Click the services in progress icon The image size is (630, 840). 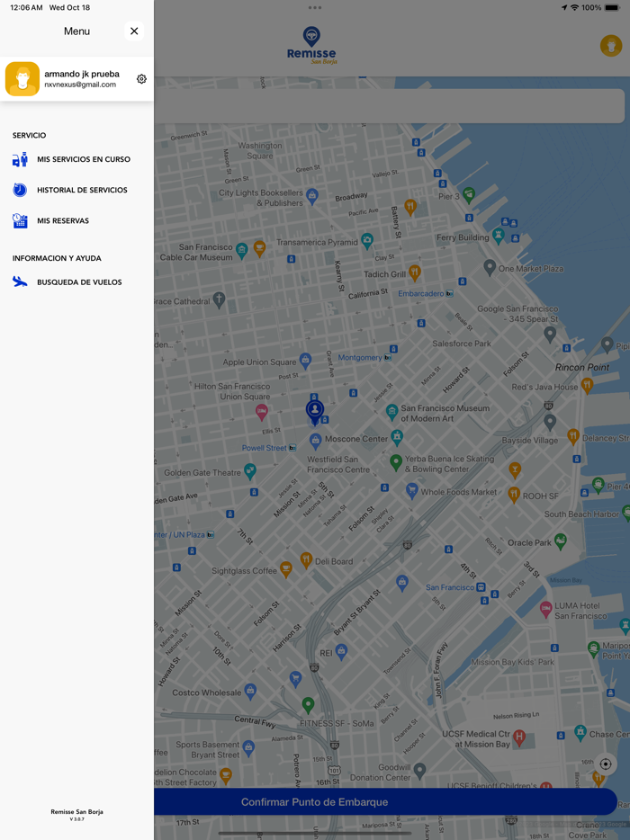[20, 159]
